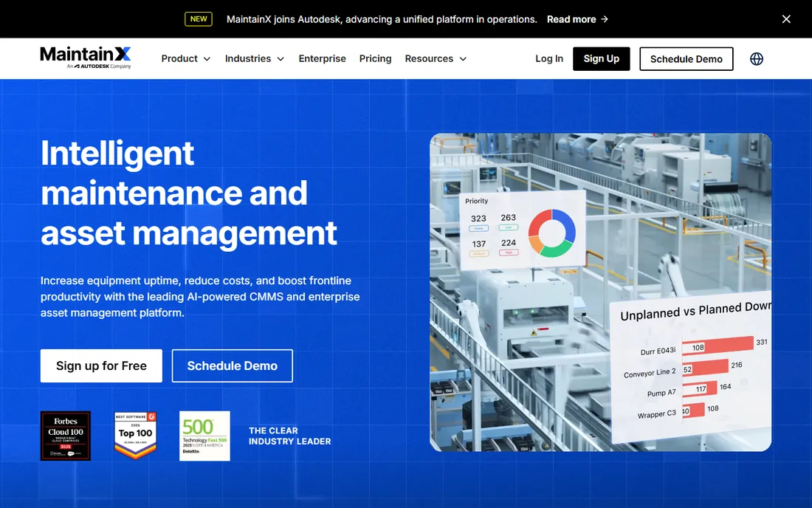Click the Intelligent maintenance headline
Screen dimensions: 812x508
(x=188, y=193)
